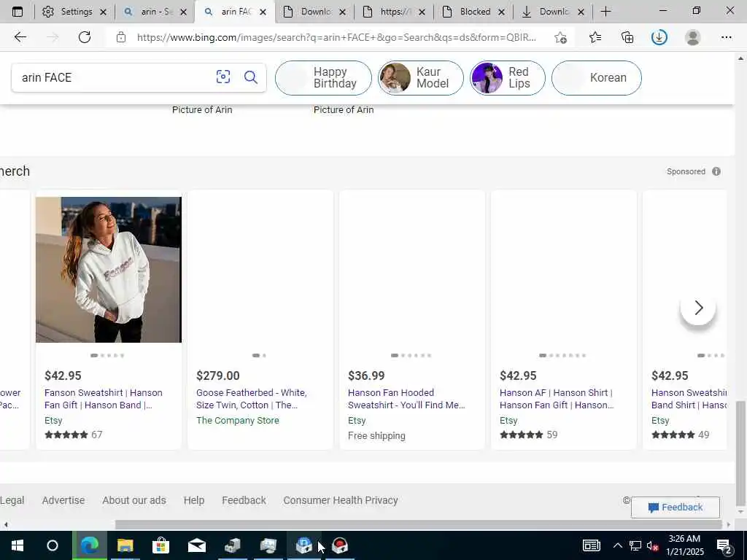Screen dimensions: 747x560
Task: Open the About our ads footer link
Action: 134,500
